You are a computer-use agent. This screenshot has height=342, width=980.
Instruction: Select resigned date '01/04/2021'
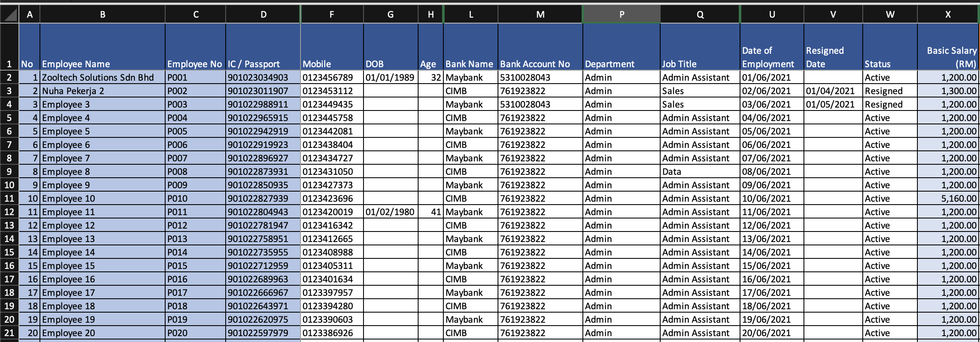point(833,91)
